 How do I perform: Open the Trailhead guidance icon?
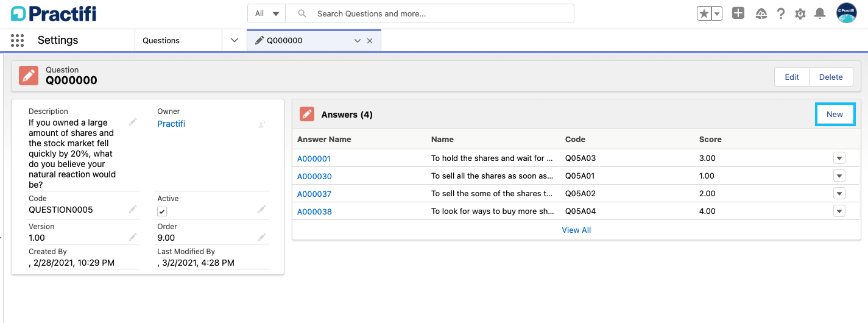(761, 13)
